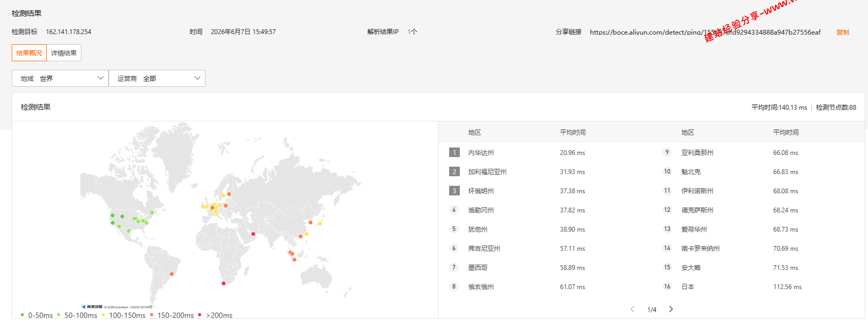Select the 德克萨斯州 region name
The height and width of the screenshot is (320, 868).
698,210
